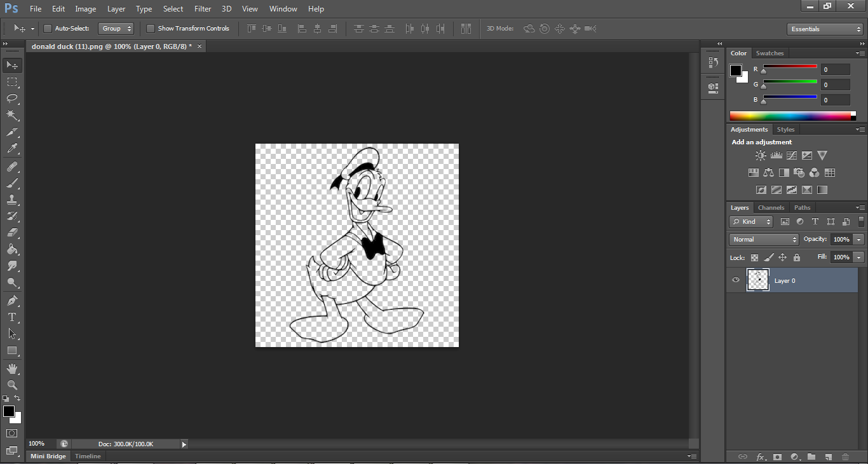Viewport: 868px width, 464px height.
Task: Select the Magic Wand tool
Action: point(12,115)
